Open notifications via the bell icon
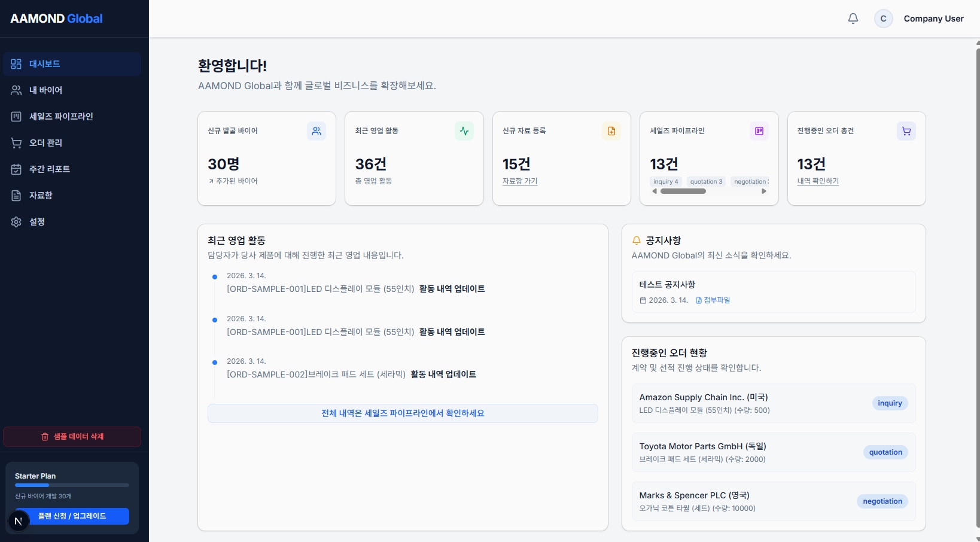Image resolution: width=980 pixels, height=542 pixels. (x=853, y=19)
